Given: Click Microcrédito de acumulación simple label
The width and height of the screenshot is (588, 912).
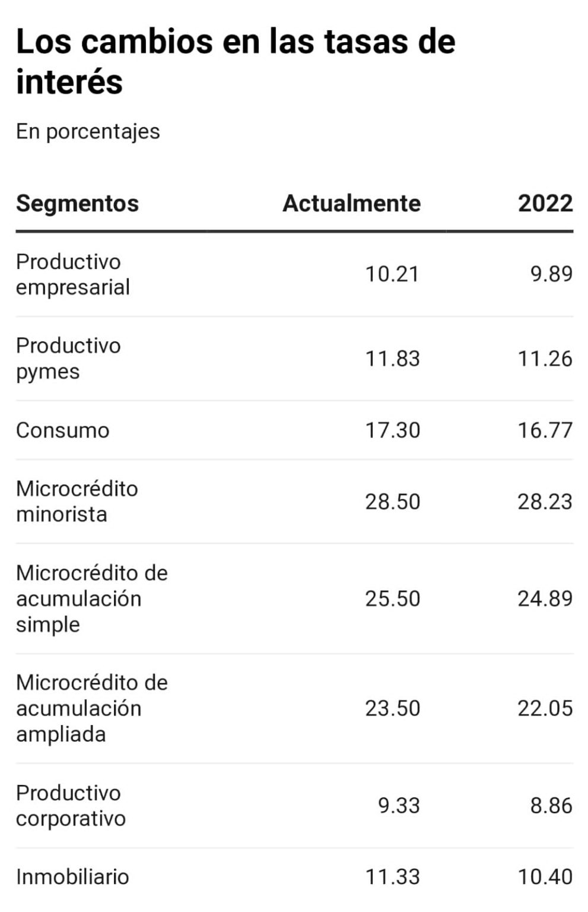Looking at the screenshot, I should [92, 598].
